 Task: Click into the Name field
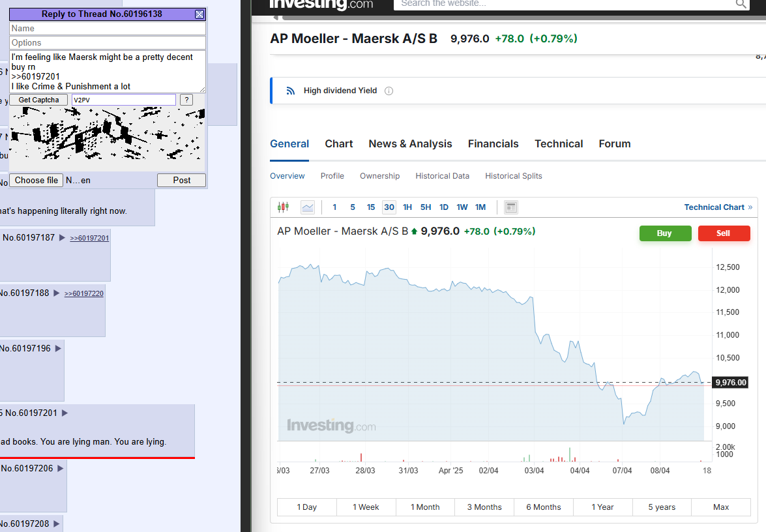(108, 28)
